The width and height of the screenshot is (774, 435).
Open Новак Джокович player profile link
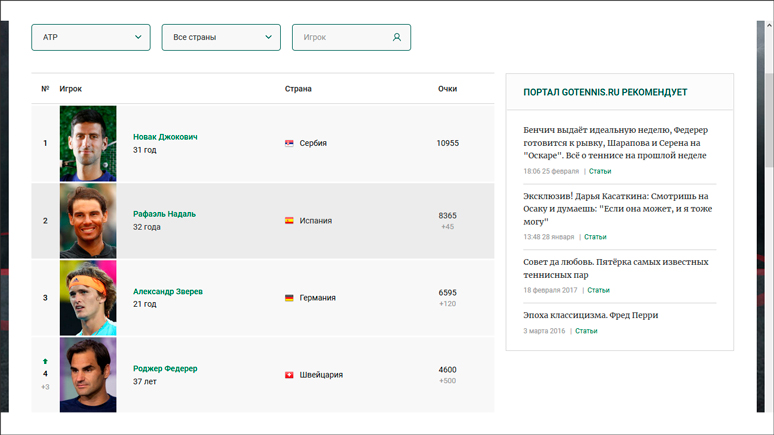pyautogui.click(x=165, y=137)
